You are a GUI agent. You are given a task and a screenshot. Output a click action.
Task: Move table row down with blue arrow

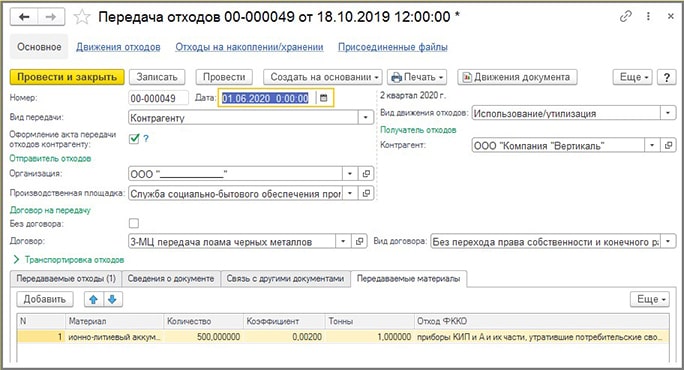(113, 299)
